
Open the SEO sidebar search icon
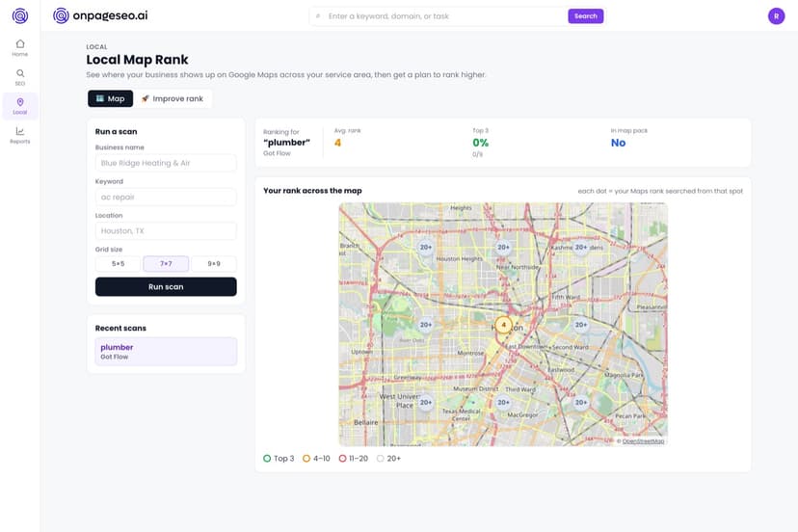[x=20, y=77]
